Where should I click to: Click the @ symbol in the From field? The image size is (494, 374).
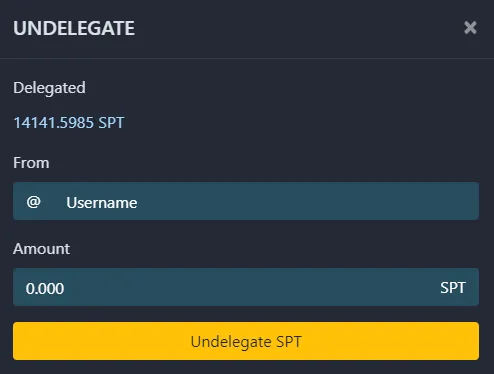pyautogui.click(x=34, y=202)
